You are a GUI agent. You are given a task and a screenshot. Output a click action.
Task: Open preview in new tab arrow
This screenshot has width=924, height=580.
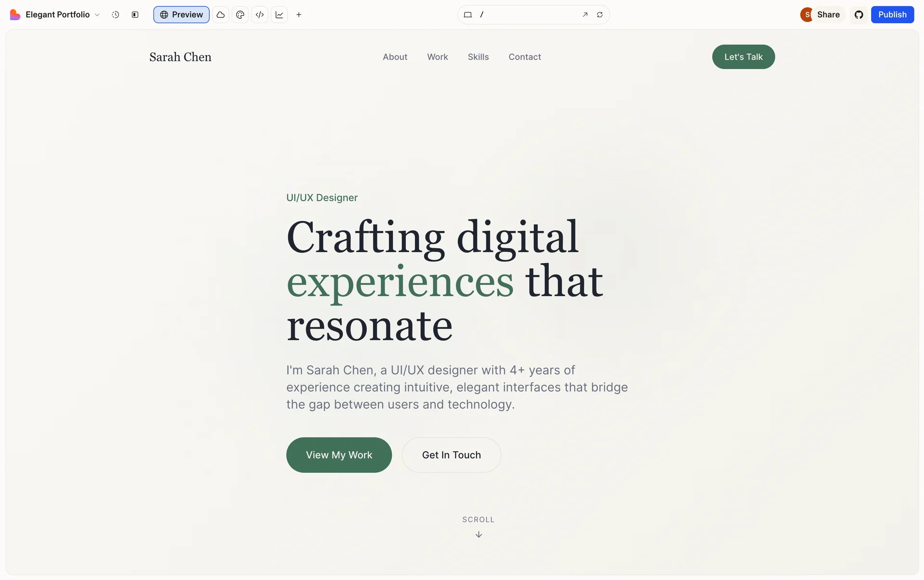pos(585,15)
